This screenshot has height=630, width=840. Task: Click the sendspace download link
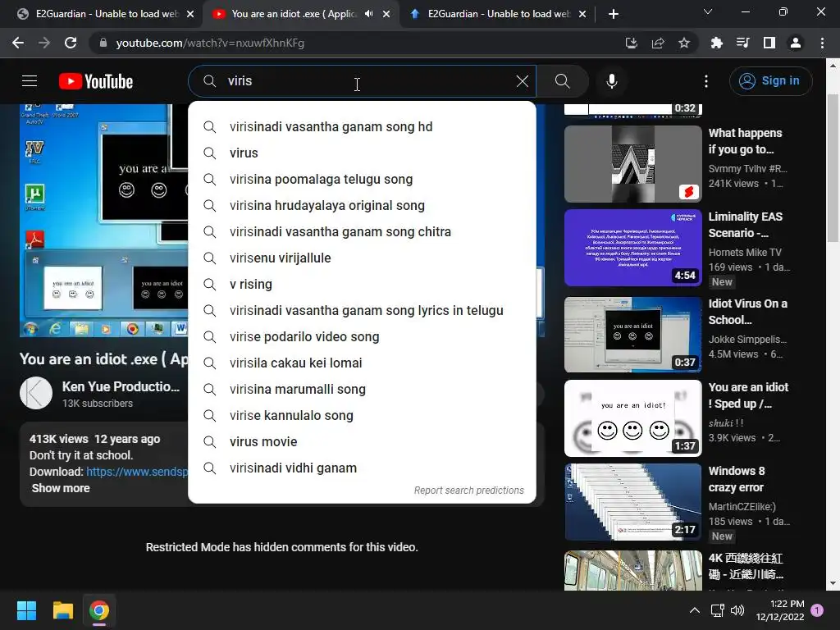coord(137,472)
